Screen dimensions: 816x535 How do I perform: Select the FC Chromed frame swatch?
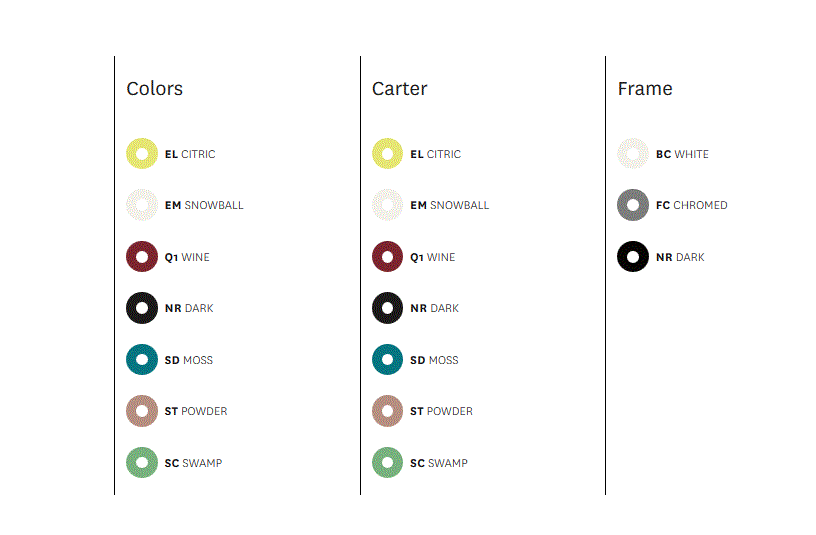point(633,205)
